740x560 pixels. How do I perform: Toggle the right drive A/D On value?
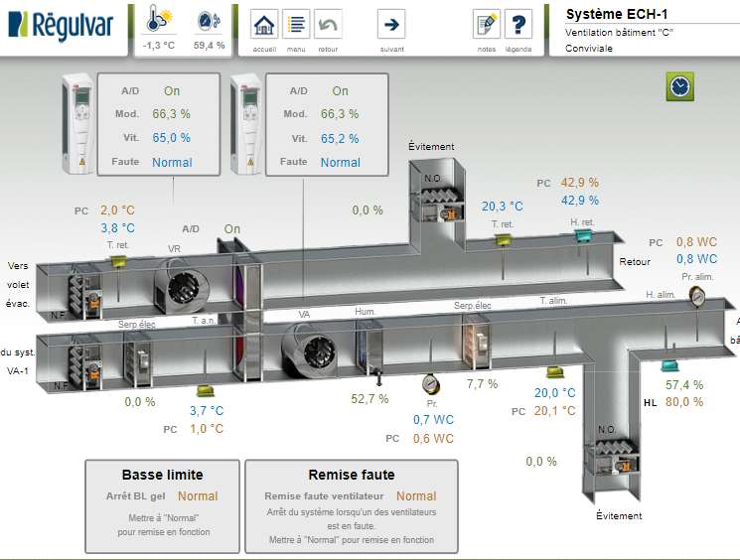pos(341,90)
